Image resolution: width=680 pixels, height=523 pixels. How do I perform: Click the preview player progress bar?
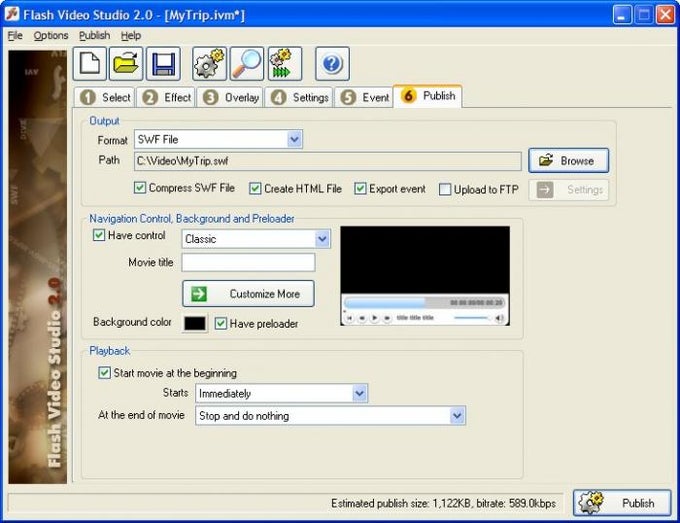pos(424,302)
